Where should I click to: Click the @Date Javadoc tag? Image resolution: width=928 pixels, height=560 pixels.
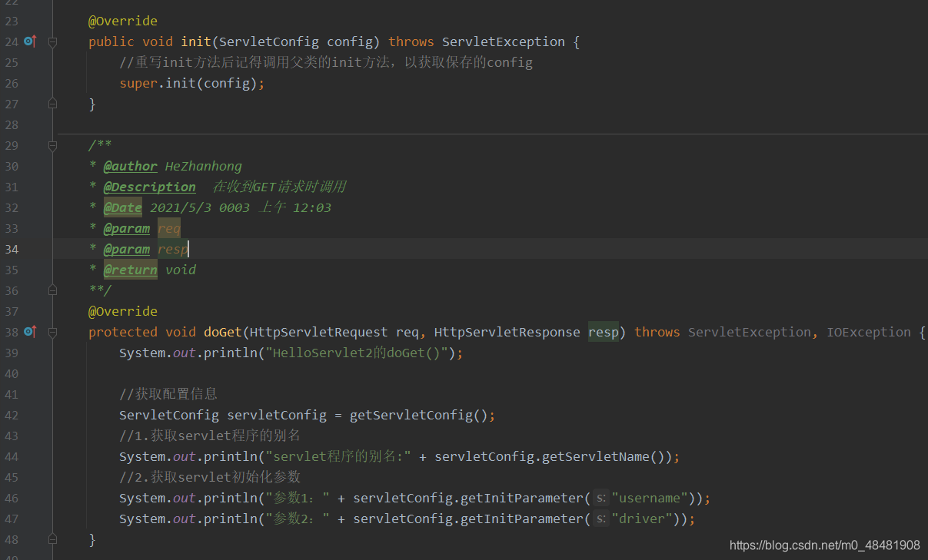(x=123, y=207)
